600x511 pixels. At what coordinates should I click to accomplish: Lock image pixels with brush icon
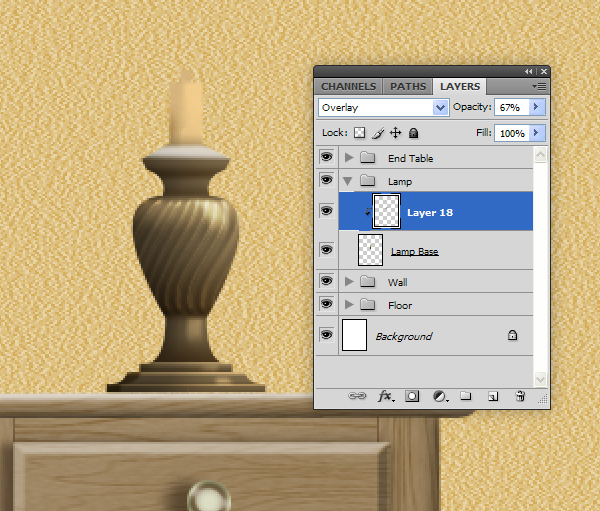click(x=378, y=133)
